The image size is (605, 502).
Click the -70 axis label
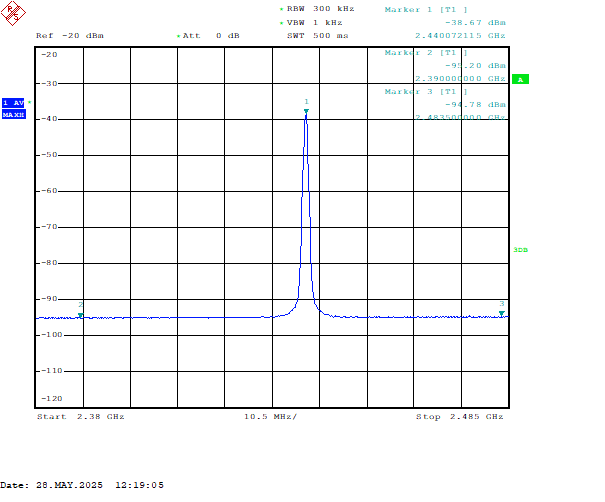click(x=49, y=227)
